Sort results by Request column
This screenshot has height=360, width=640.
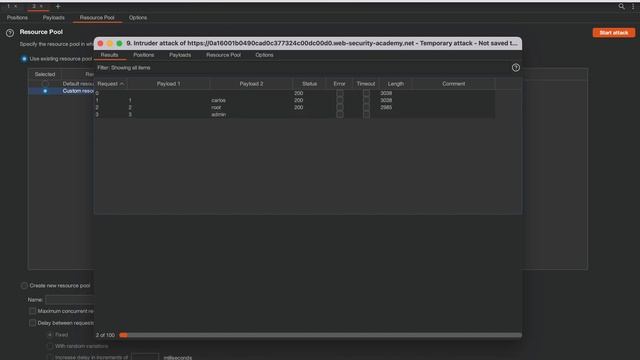[111, 84]
